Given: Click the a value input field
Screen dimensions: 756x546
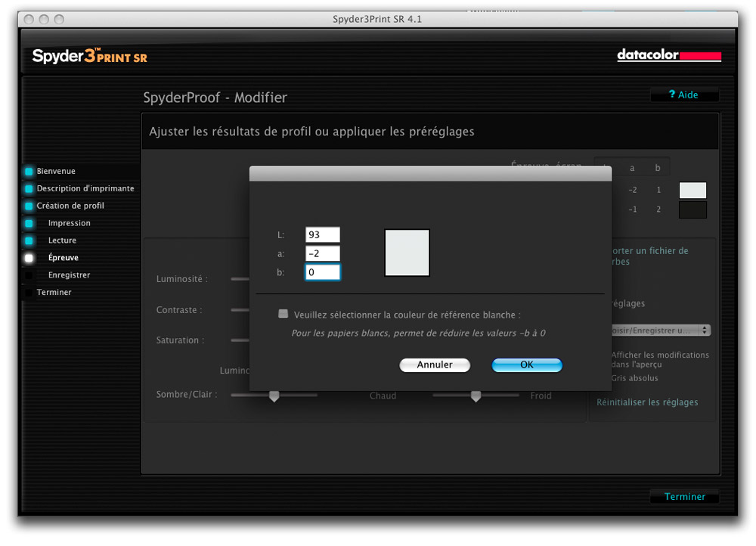Looking at the screenshot, I should (x=323, y=253).
